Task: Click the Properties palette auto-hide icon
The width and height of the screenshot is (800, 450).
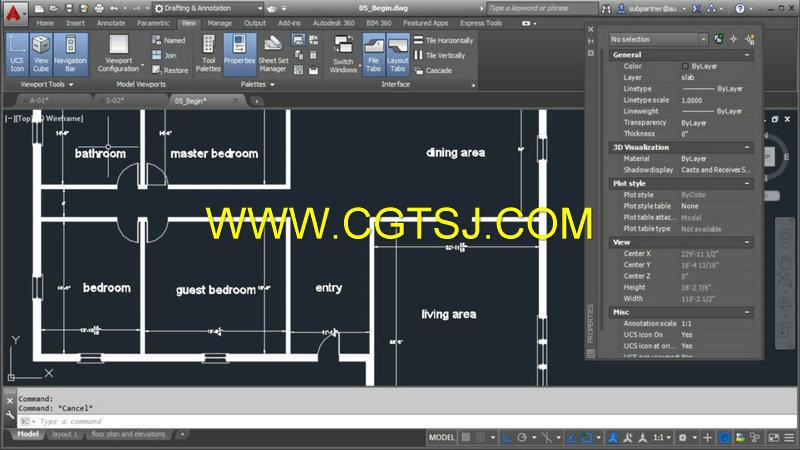Action: (x=591, y=41)
